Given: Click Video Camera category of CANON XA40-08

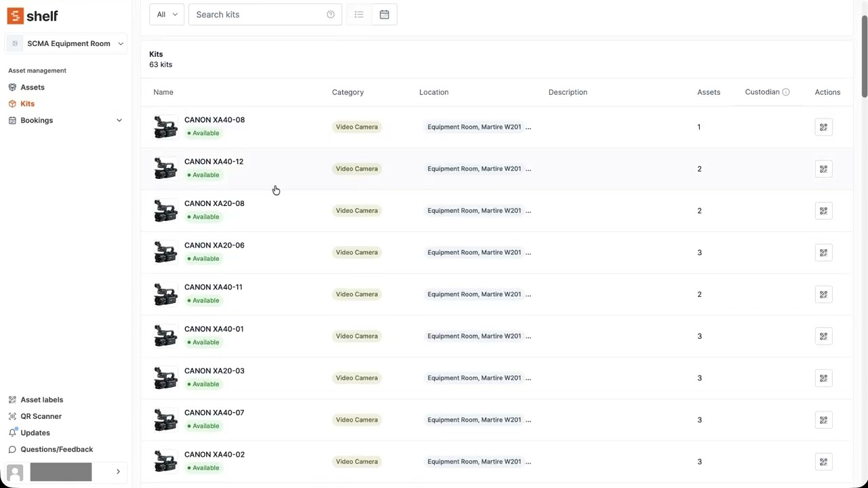Looking at the screenshot, I should 357,127.
